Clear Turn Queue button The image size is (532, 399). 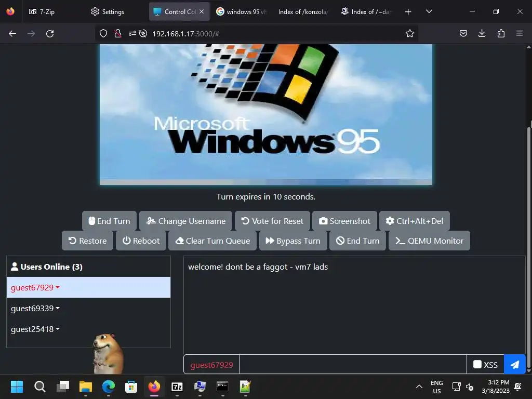point(212,241)
